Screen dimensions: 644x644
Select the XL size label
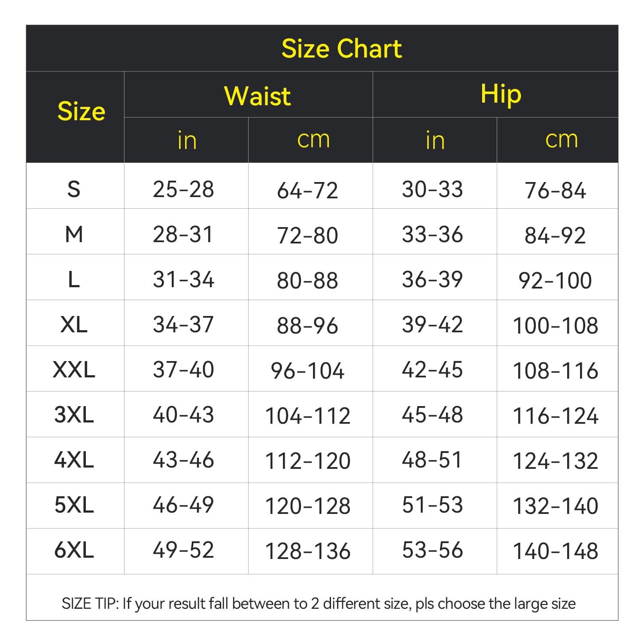(74, 325)
